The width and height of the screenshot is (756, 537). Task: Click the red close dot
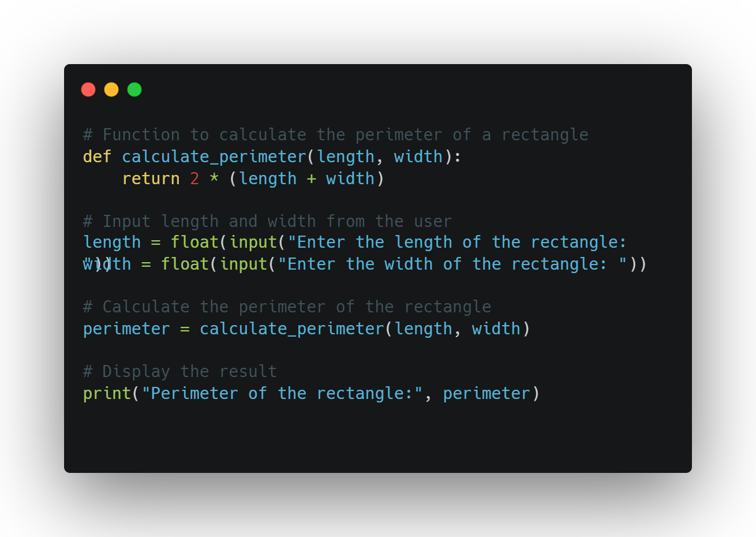88,89
